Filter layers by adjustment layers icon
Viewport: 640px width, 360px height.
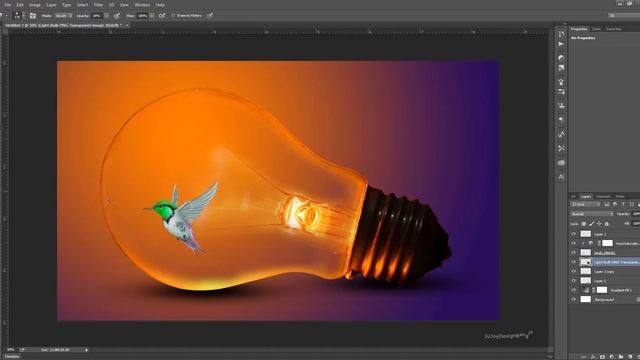[615, 204]
